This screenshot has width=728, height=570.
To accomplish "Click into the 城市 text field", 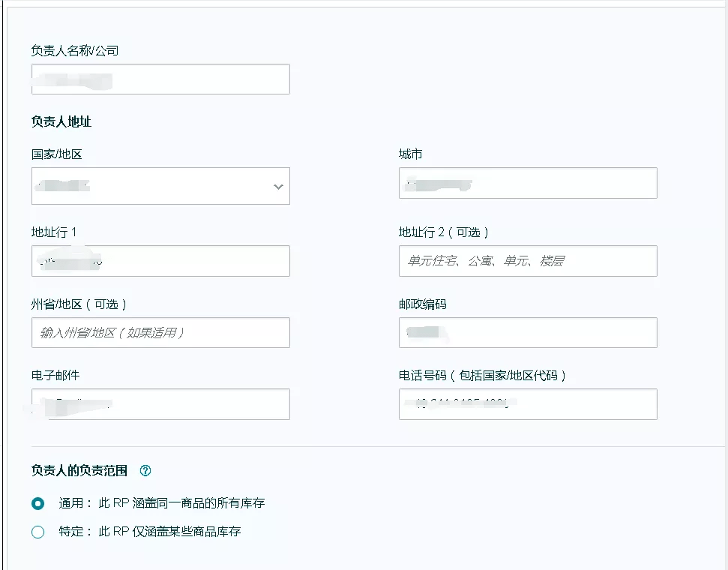I will (528, 183).
